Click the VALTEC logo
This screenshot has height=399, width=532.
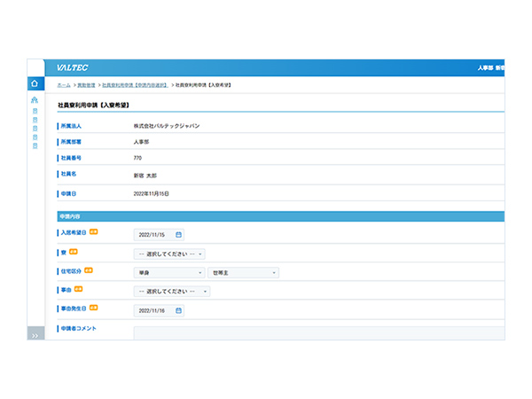click(72, 67)
